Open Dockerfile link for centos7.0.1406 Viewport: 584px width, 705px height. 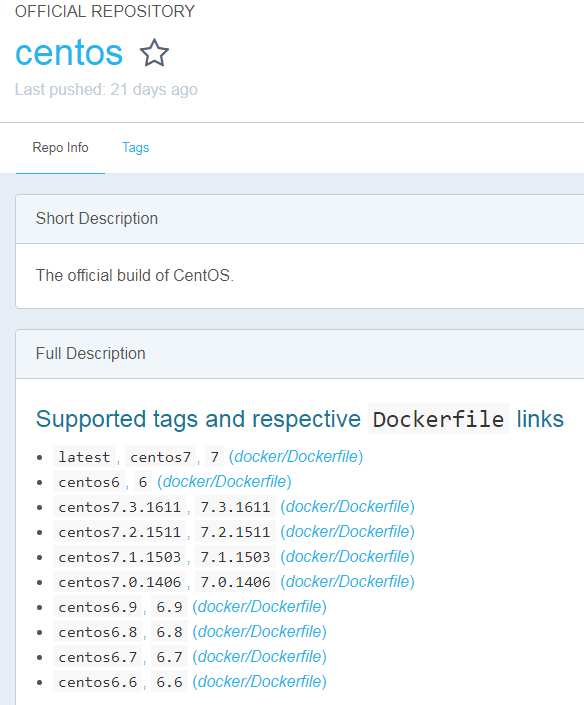[348, 582]
